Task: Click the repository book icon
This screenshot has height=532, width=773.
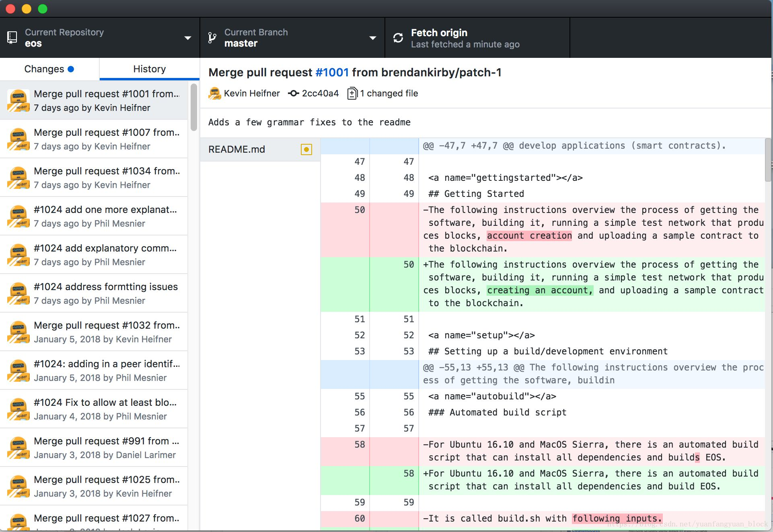Action: point(12,38)
